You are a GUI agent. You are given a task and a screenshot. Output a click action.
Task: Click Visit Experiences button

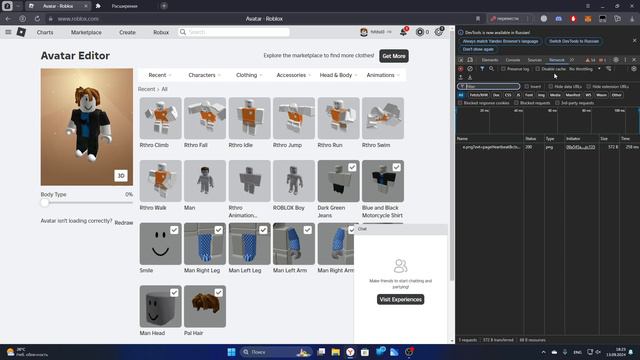click(400, 299)
